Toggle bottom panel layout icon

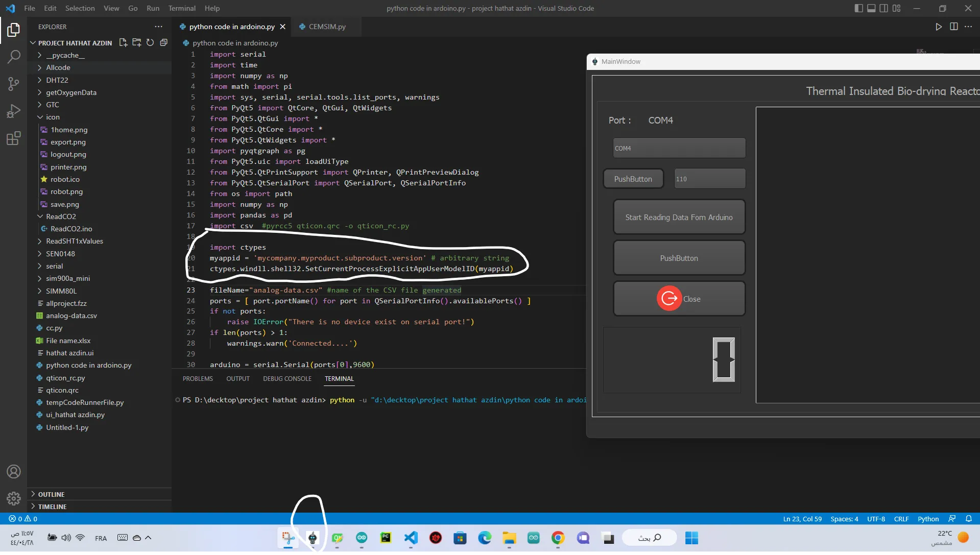pos(871,8)
